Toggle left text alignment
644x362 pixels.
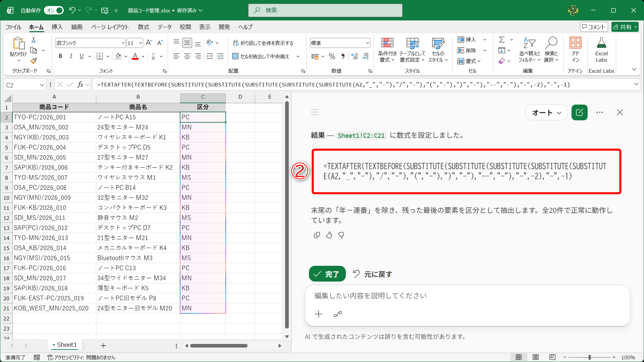click(x=176, y=56)
